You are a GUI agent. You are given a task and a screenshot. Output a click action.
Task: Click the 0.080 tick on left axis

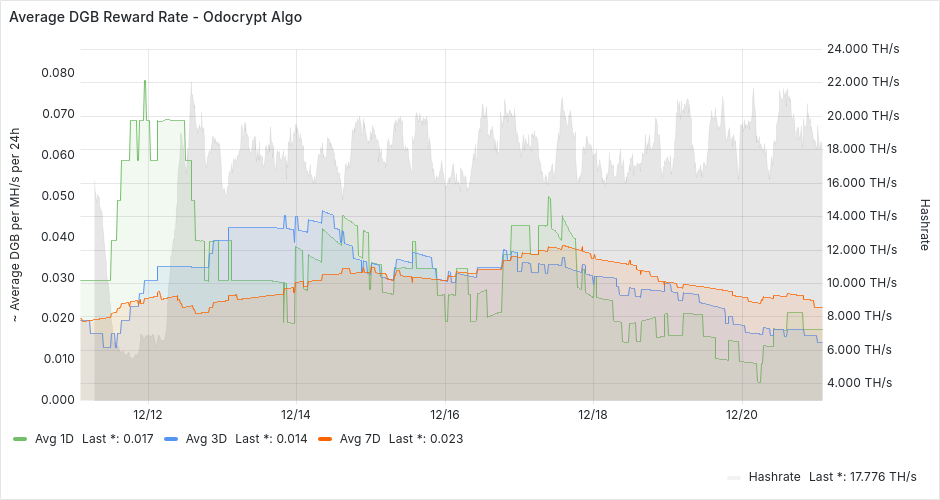pos(57,73)
